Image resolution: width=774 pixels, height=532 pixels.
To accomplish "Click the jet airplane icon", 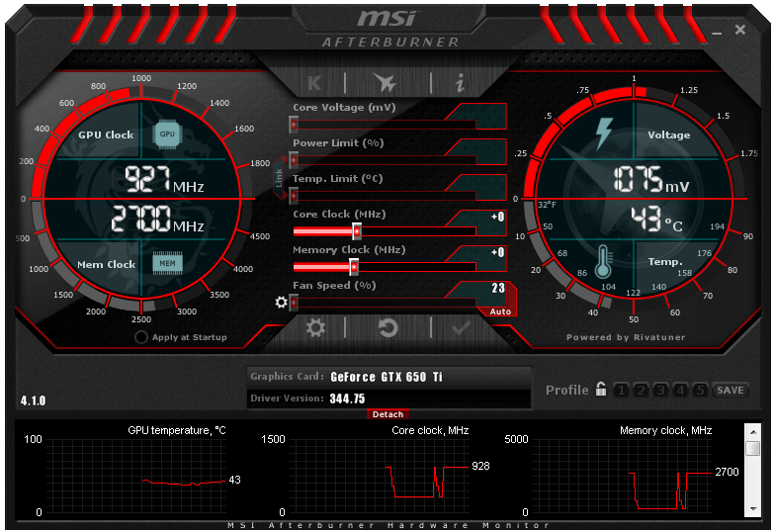I will click(386, 82).
